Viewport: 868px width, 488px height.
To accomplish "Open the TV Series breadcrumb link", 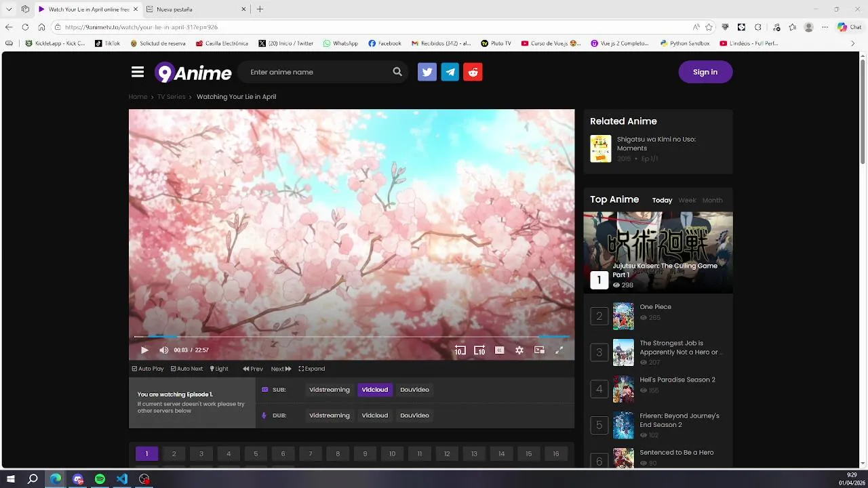I will (x=172, y=97).
